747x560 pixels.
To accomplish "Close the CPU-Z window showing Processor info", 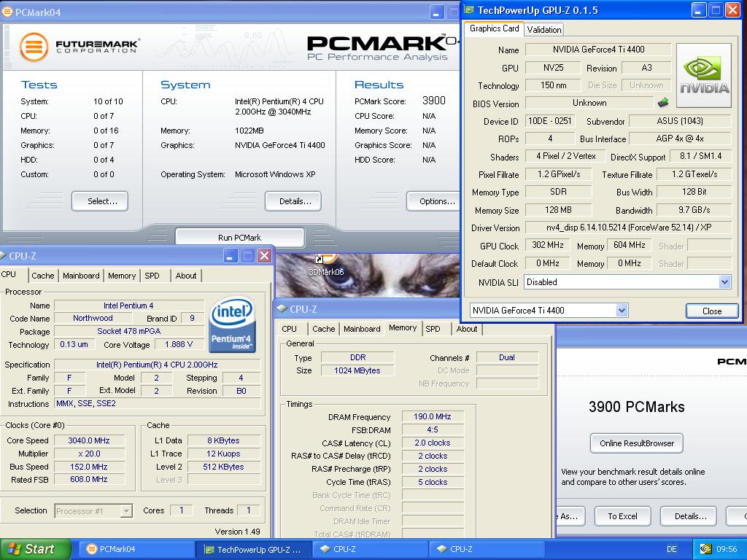I will [264, 256].
